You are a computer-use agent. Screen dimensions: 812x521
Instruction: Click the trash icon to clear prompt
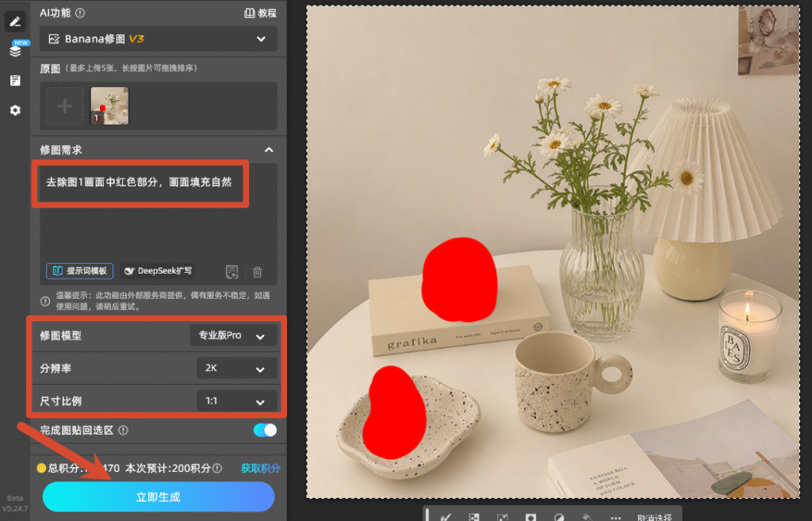[x=258, y=271]
